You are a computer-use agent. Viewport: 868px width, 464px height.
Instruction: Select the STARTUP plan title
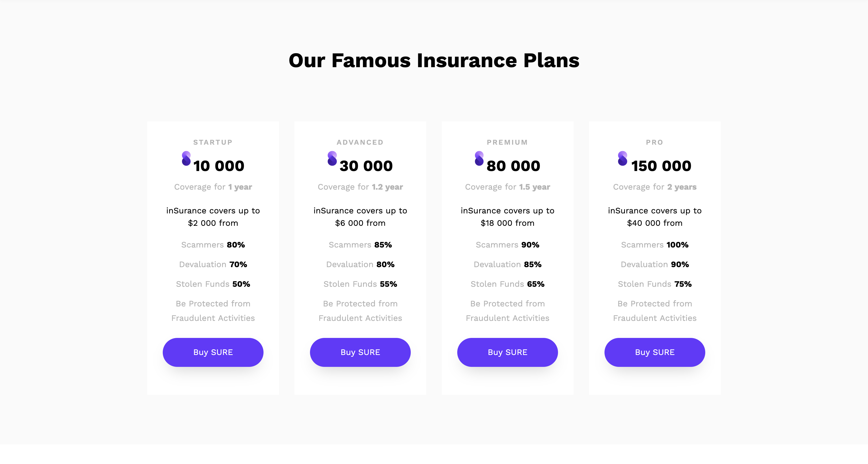213,142
